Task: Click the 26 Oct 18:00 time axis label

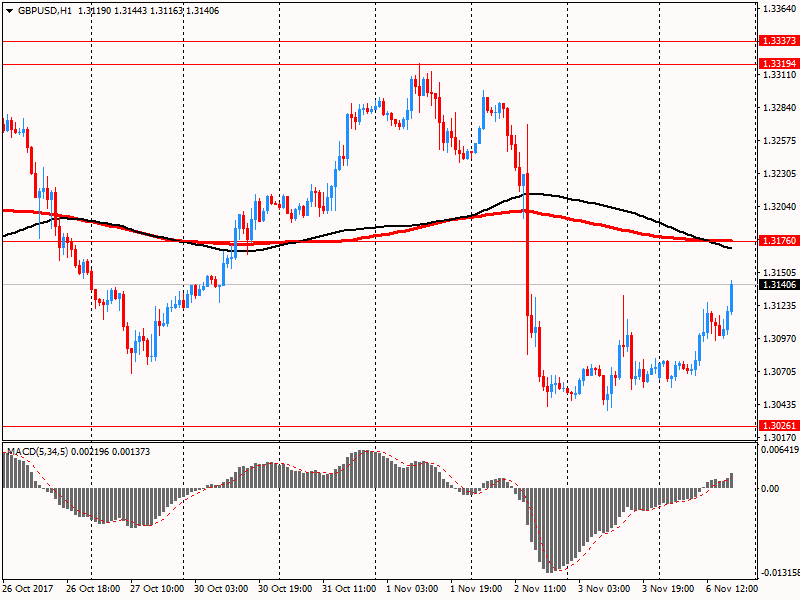Action: [93, 589]
